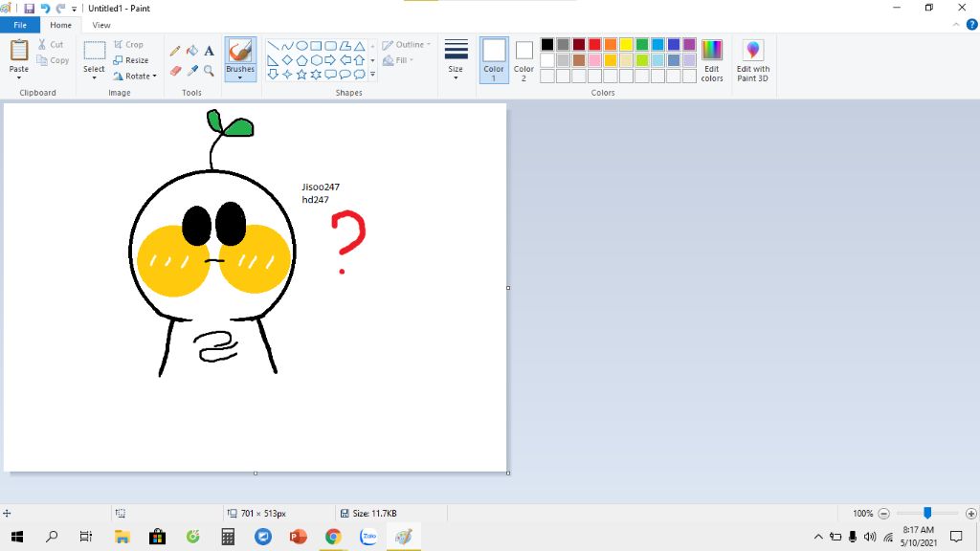The image size is (980, 551).
Task: Open Google Chrome from taskbar
Action: pyautogui.click(x=333, y=536)
